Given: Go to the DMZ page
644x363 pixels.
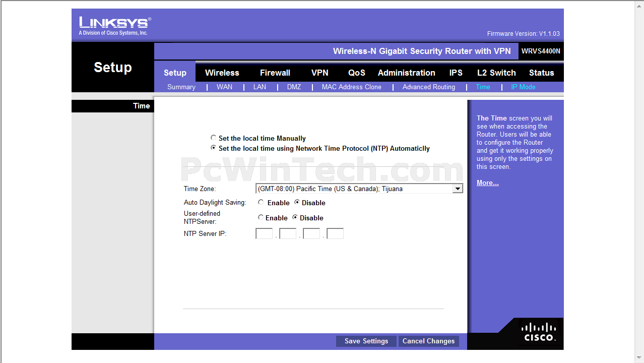Looking at the screenshot, I should click(x=294, y=87).
